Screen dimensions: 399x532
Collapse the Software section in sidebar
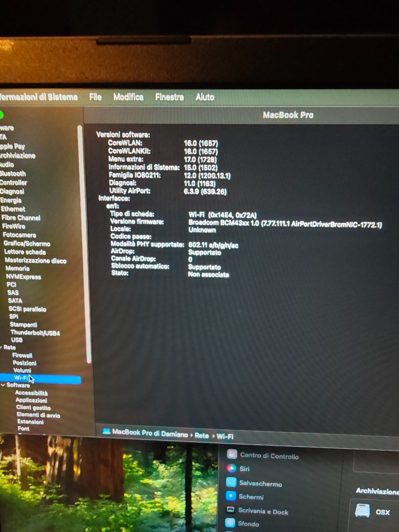[3, 385]
